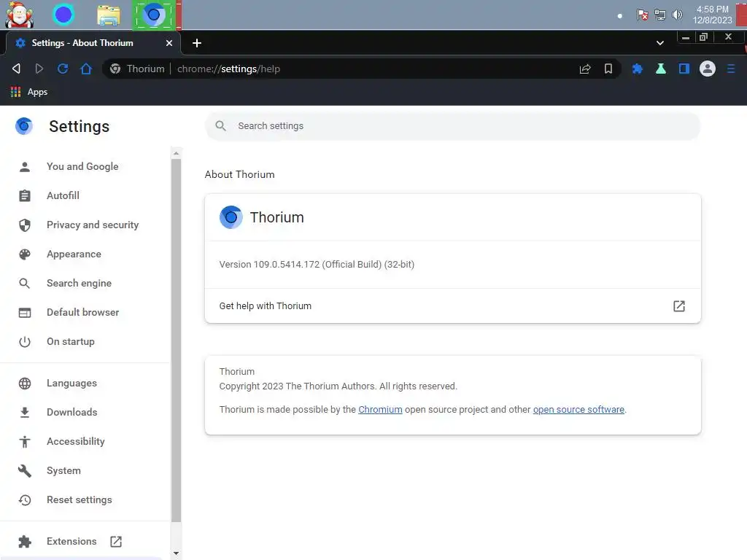
Task: Open a new browser tab
Action: coord(197,43)
